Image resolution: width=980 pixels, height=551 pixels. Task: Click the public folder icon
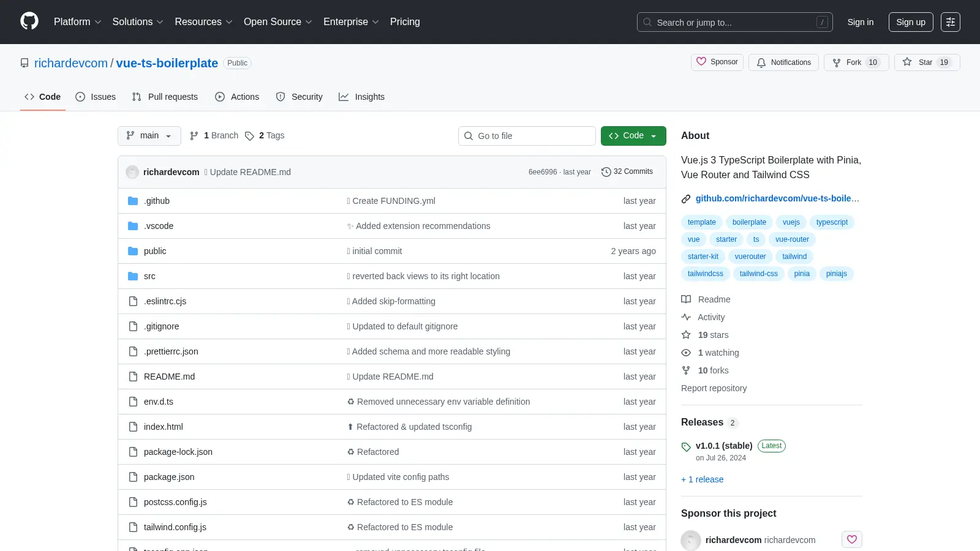click(133, 251)
